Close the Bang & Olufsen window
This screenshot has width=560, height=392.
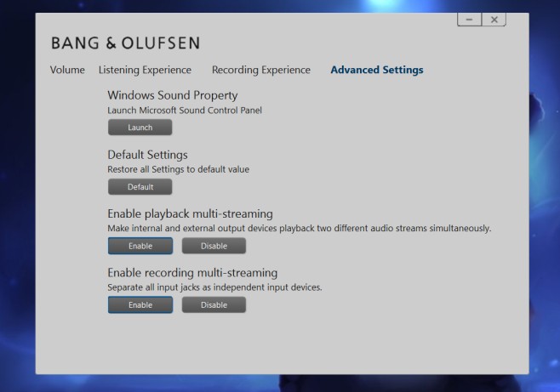[494, 20]
